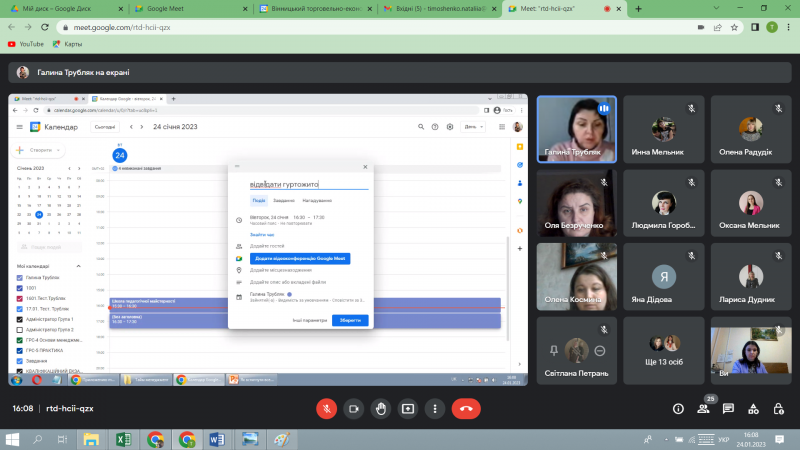Select 'Подія' tab in event dialog
This screenshot has width=800, height=450.
tap(259, 201)
